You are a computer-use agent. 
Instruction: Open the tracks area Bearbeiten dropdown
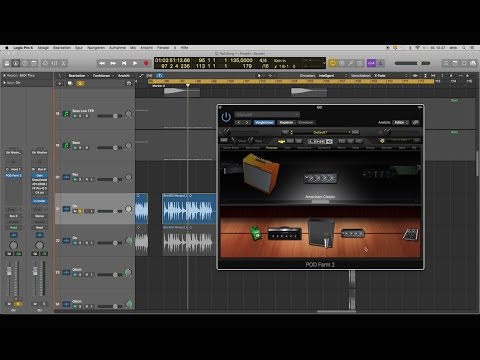tap(78, 76)
